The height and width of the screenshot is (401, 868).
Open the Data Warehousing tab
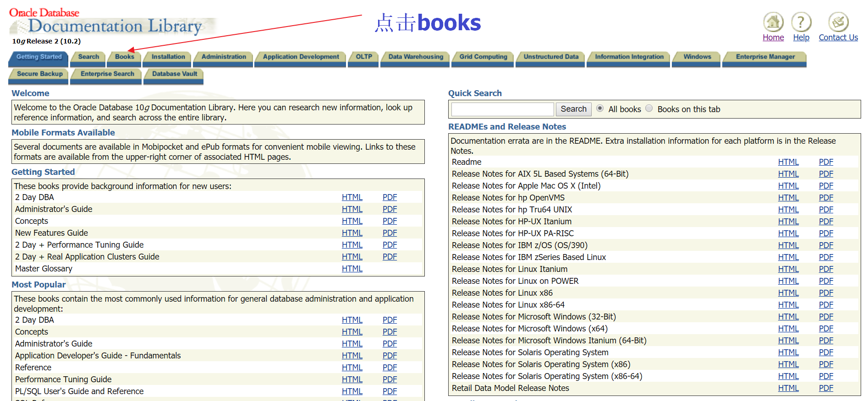(x=416, y=59)
